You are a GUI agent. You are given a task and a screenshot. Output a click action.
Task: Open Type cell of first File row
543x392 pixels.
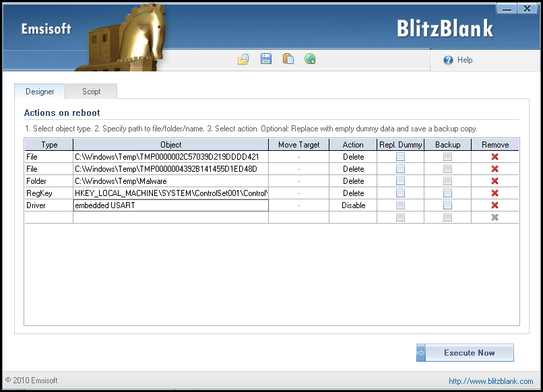[49, 156]
